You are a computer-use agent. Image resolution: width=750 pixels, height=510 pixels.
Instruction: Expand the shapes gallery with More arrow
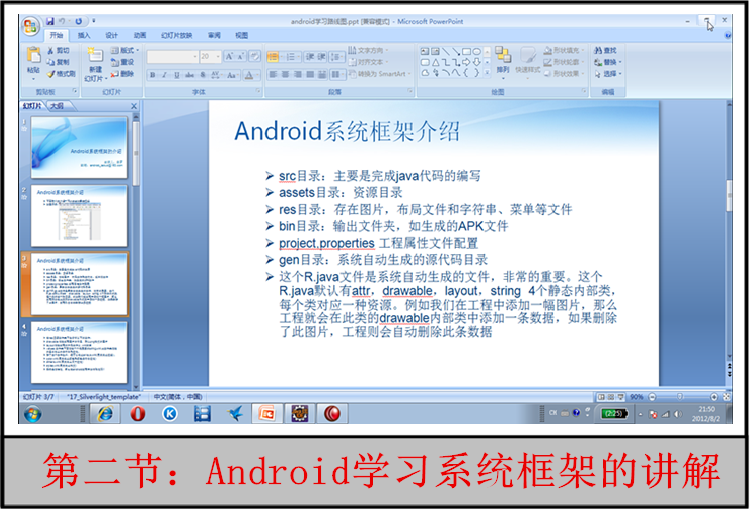(487, 73)
